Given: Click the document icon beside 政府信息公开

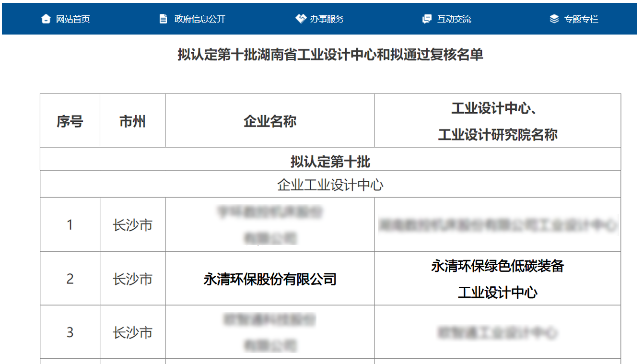Looking at the screenshot, I should click(164, 19).
